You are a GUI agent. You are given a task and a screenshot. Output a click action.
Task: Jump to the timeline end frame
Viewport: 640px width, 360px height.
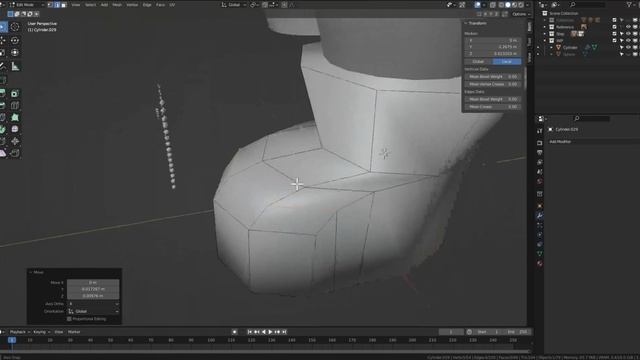click(x=284, y=332)
